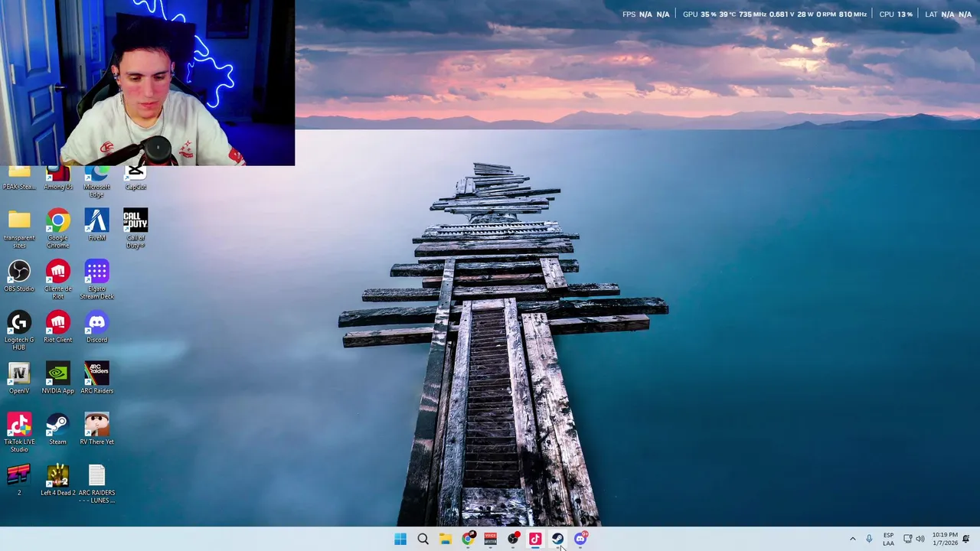Select the ARC Raiders game shortcut
The image size is (980, 551).
click(96, 378)
